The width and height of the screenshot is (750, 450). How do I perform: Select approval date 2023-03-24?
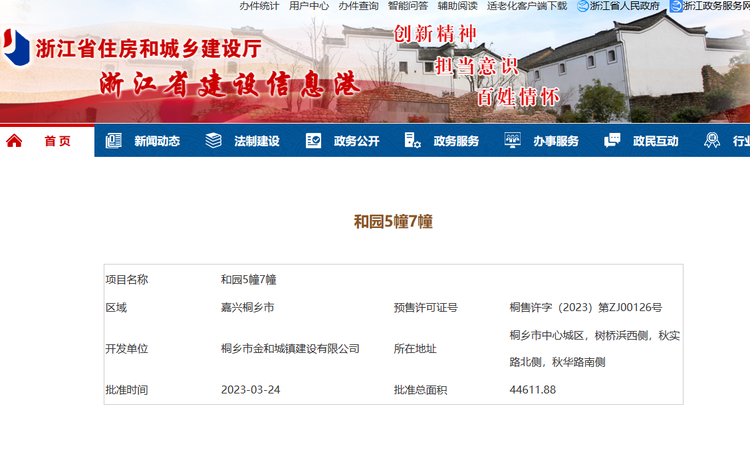(251, 390)
